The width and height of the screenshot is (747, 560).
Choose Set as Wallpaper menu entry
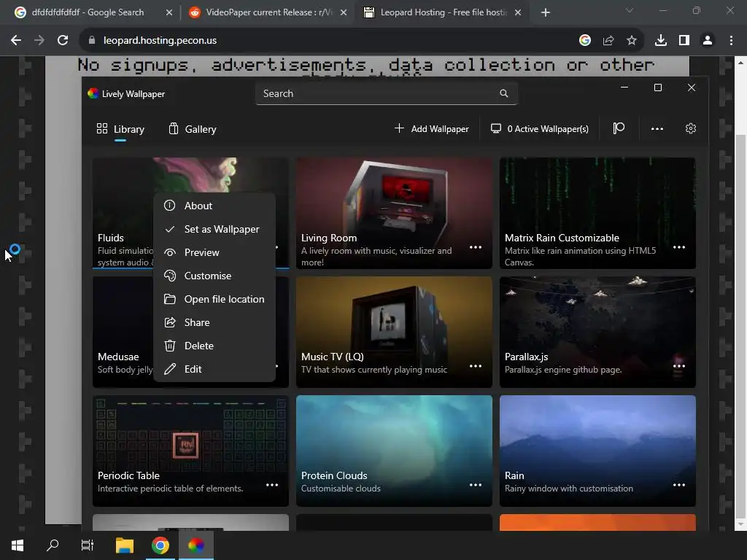click(214, 229)
